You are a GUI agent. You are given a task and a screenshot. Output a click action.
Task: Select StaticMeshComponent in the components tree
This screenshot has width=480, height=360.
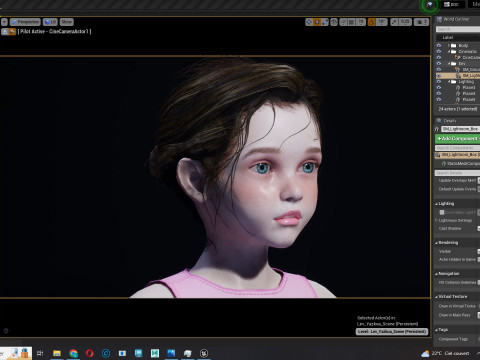[x=461, y=164]
